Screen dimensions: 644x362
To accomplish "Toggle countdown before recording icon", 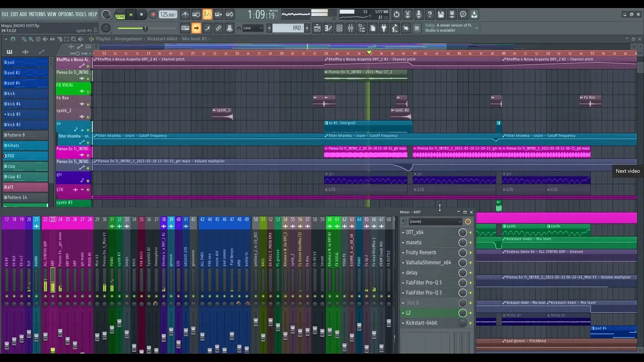I will pos(207,15).
